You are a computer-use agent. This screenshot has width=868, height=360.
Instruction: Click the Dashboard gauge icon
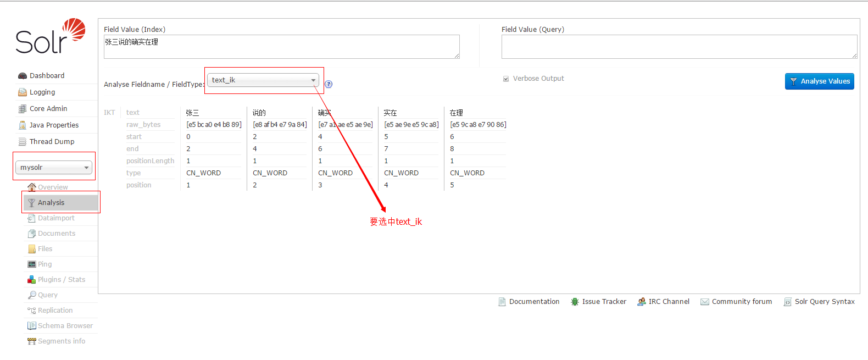[23, 76]
